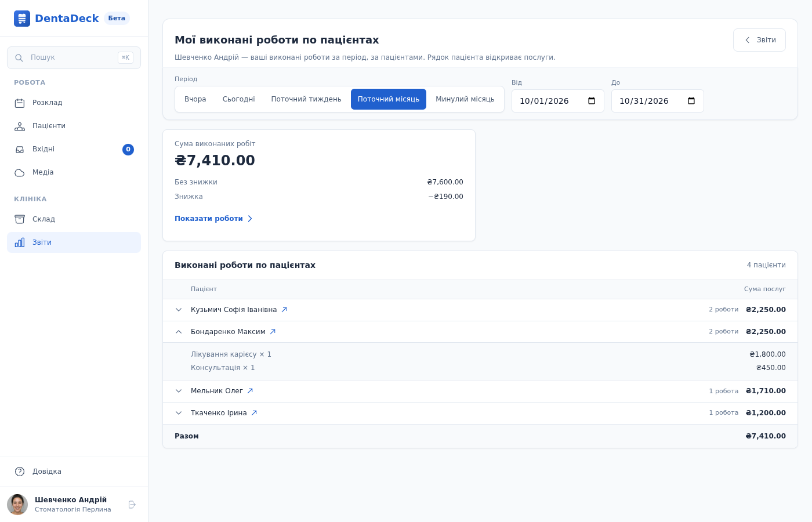
Task: Open Бондаренко Максим external link arrow
Action: point(273,332)
